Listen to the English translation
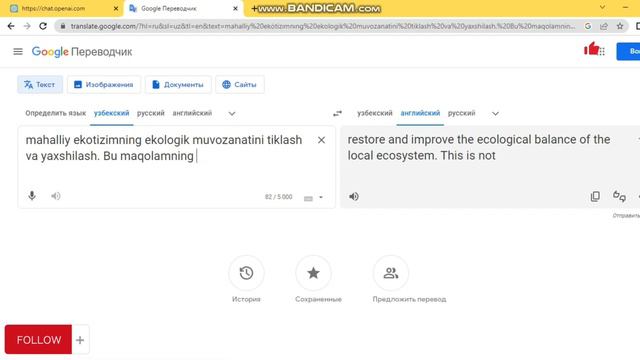The width and height of the screenshot is (640, 360). (354, 197)
